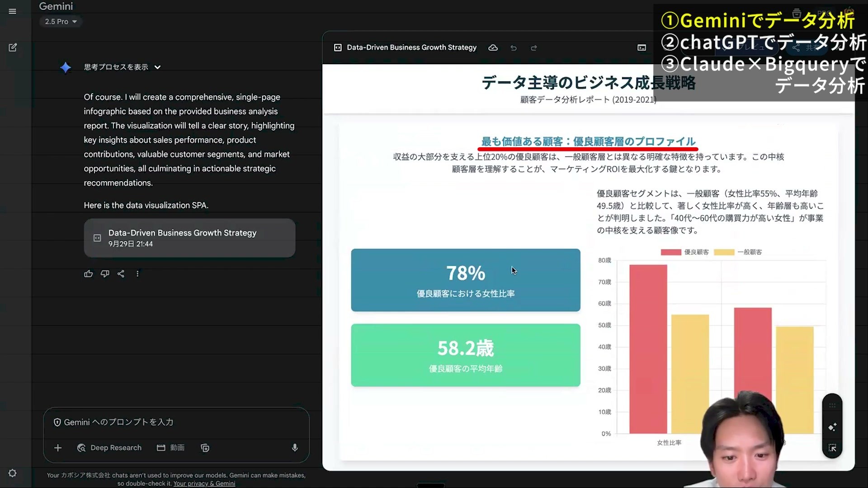Open more options three-dot menu

click(x=137, y=274)
